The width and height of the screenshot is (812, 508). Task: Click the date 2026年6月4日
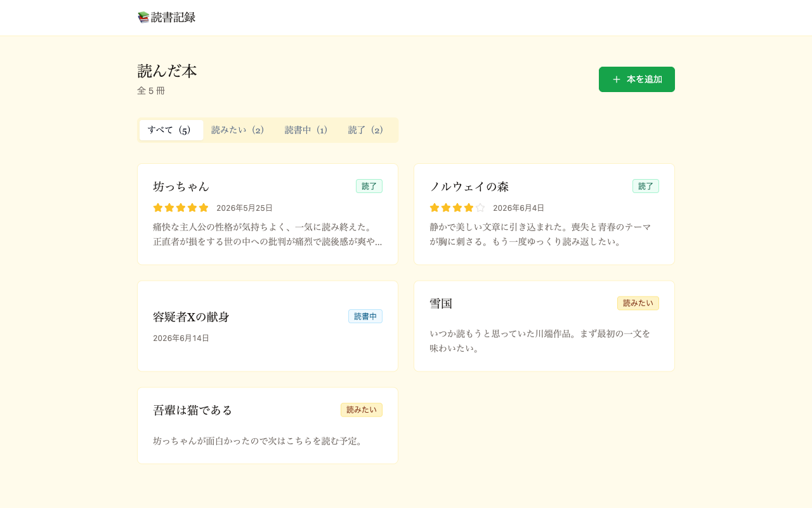(x=518, y=208)
